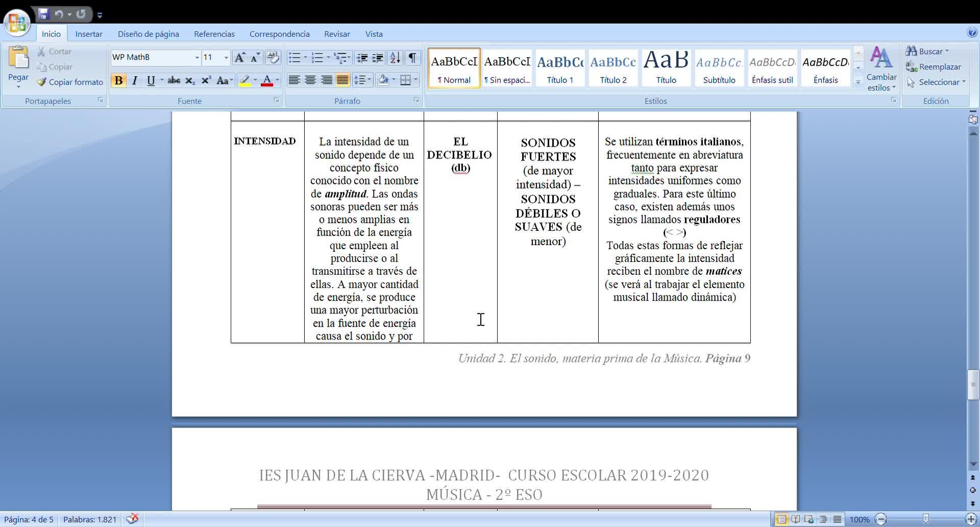Open Fuente dialog launcher

click(276, 100)
